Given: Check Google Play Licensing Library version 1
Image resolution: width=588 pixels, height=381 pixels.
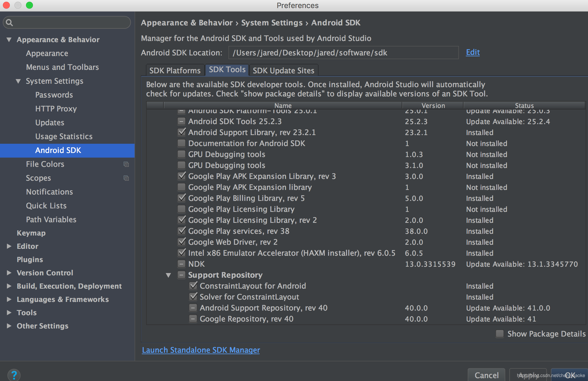Looking at the screenshot, I should click(181, 209).
